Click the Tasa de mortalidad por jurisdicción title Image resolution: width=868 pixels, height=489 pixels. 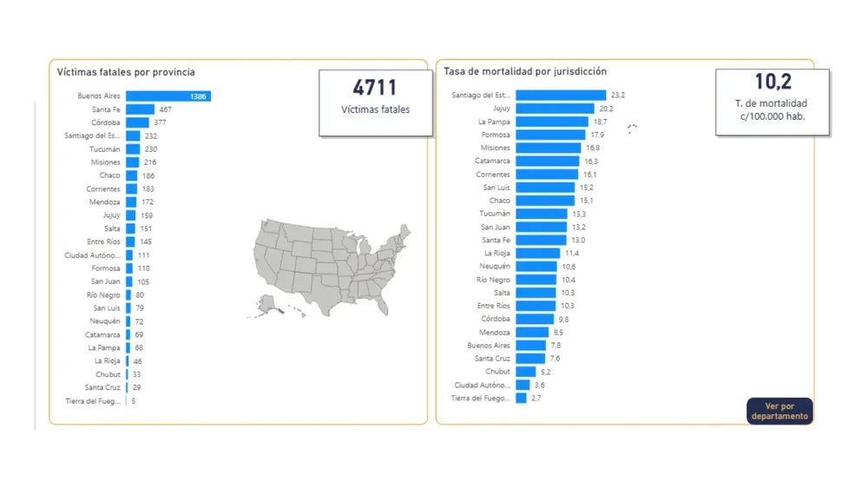(525, 72)
